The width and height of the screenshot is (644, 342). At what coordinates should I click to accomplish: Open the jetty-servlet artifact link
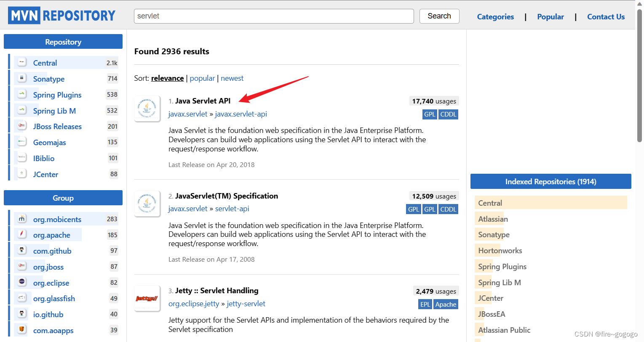tap(246, 304)
